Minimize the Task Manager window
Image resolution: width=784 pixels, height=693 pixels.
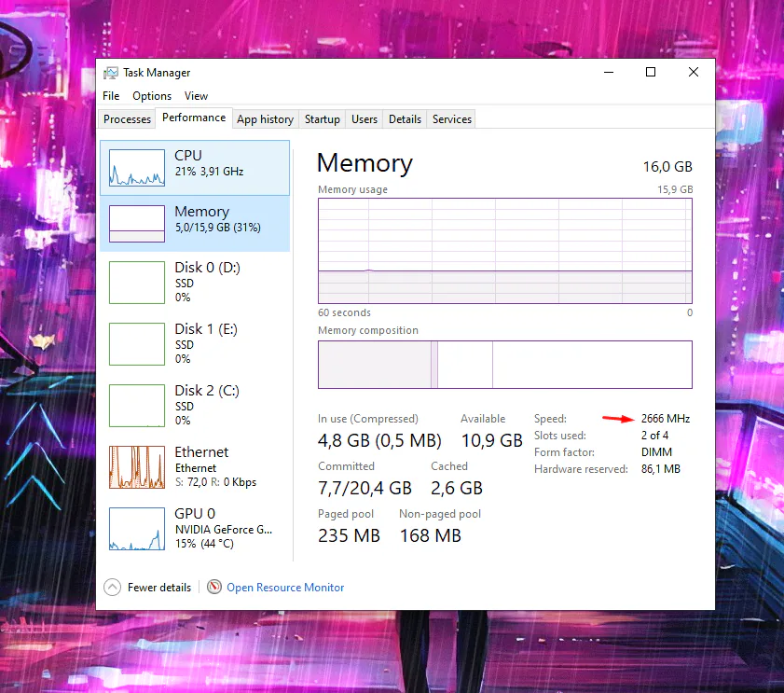tap(609, 72)
